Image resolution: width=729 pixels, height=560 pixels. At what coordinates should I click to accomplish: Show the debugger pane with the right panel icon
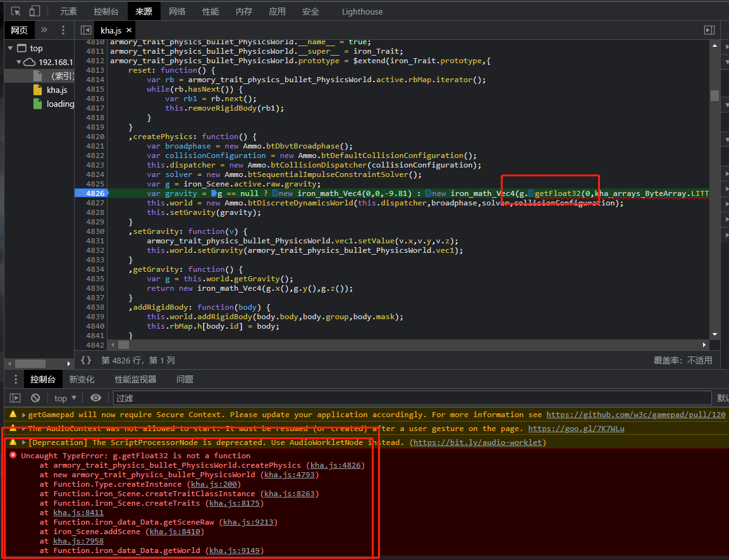tap(709, 29)
